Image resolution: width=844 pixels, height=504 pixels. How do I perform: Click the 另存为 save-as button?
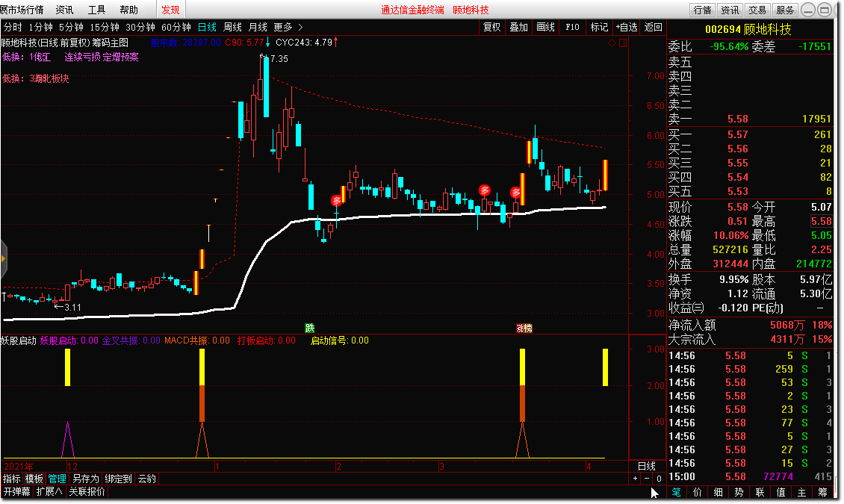86,478
